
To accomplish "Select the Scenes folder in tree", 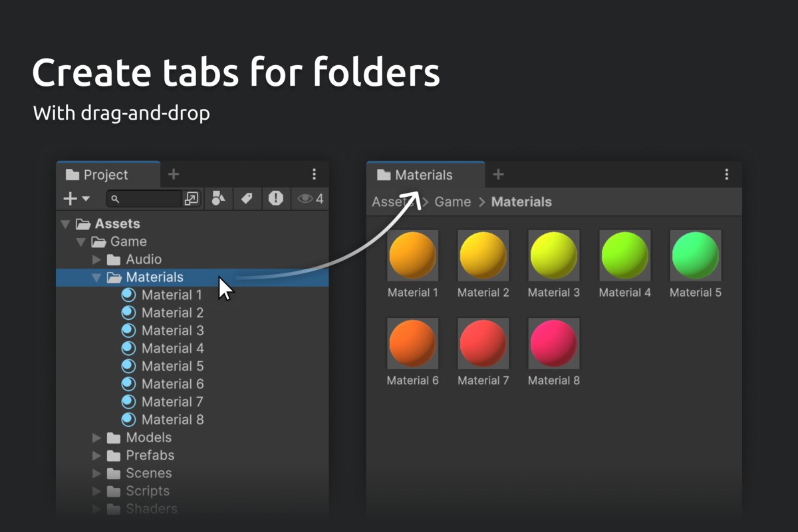I will tap(139, 473).
